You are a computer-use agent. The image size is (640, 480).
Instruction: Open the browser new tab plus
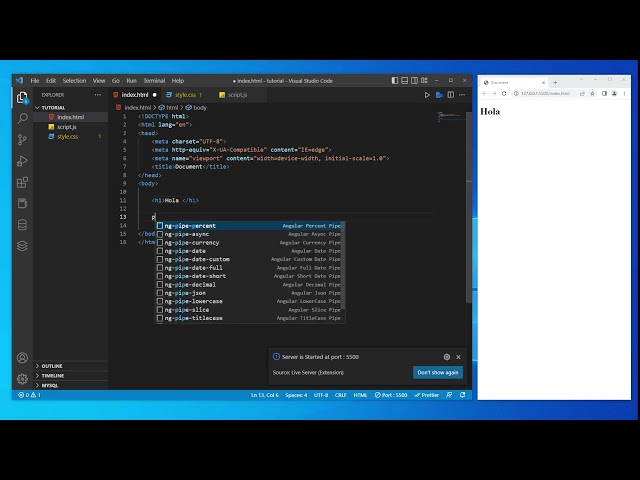tap(555, 82)
